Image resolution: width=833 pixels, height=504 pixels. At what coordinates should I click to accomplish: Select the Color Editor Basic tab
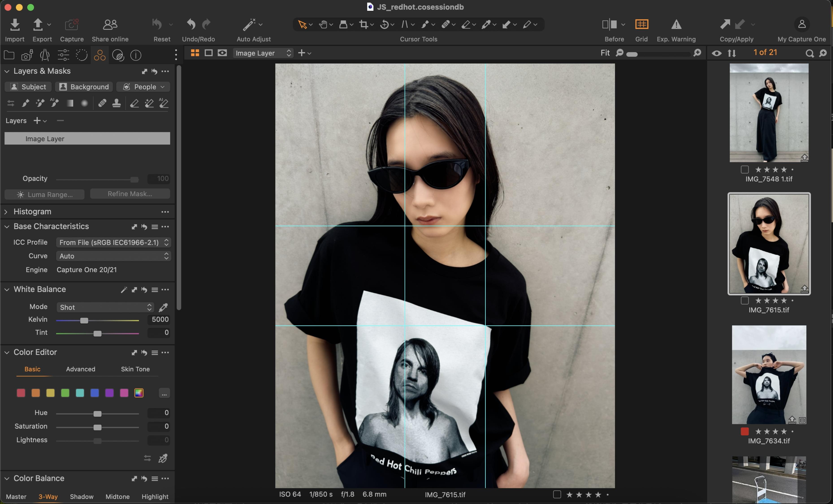pos(32,369)
